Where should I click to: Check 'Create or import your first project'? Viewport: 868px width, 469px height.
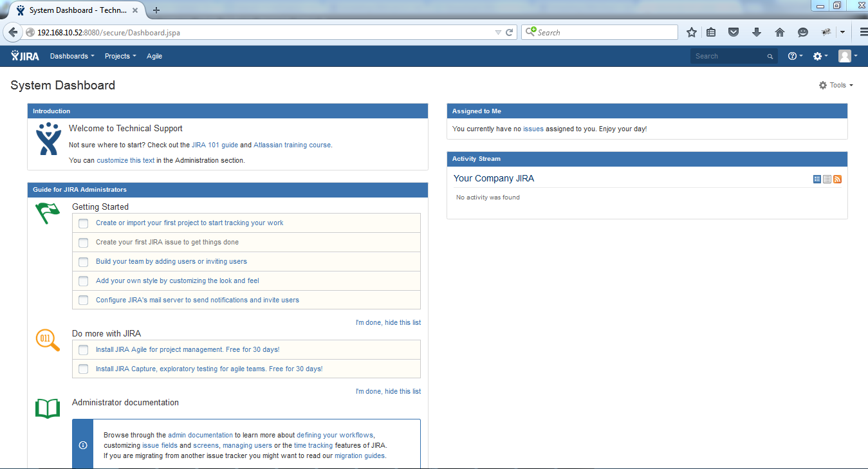point(83,223)
